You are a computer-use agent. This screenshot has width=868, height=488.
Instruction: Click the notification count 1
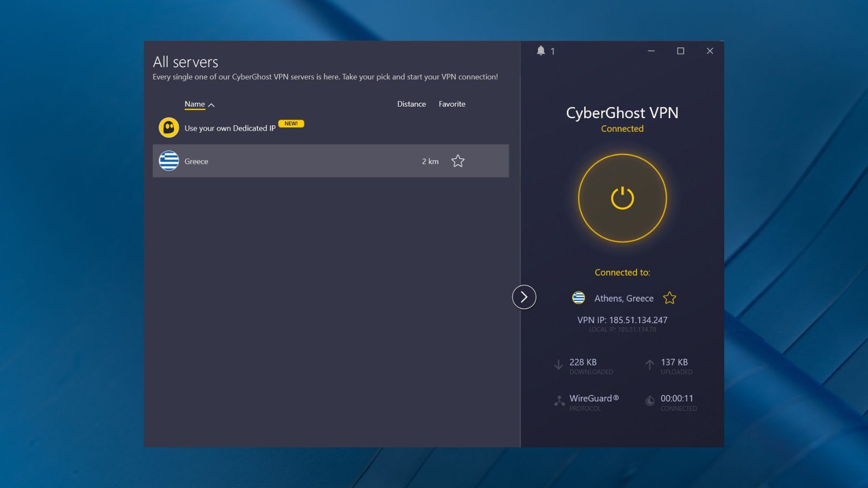click(x=552, y=52)
